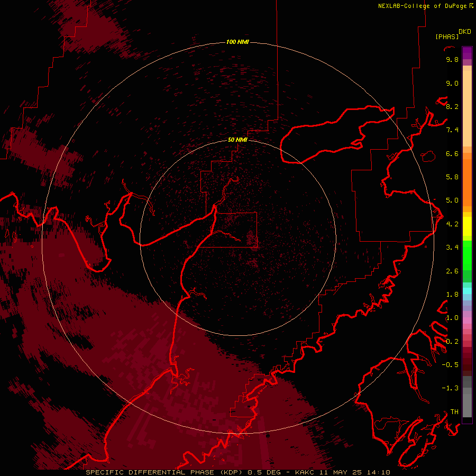This screenshot has width=476, height=476.
Task: Click the 100 NMI range ring label
Action: tap(237, 42)
